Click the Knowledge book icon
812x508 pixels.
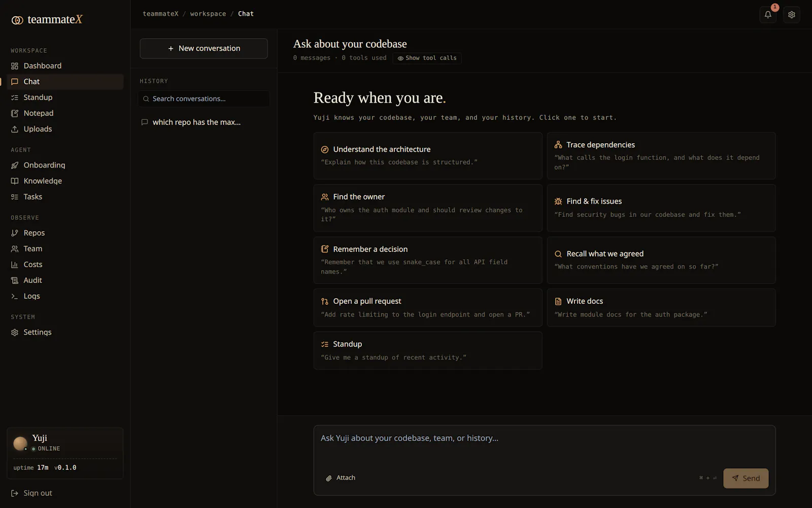[x=15, y=181]
